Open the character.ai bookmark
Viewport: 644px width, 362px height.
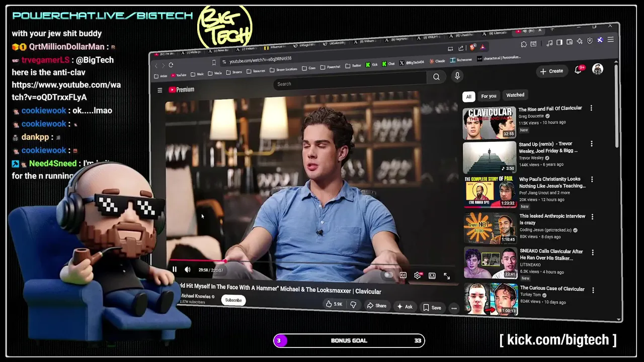(499, 58)
